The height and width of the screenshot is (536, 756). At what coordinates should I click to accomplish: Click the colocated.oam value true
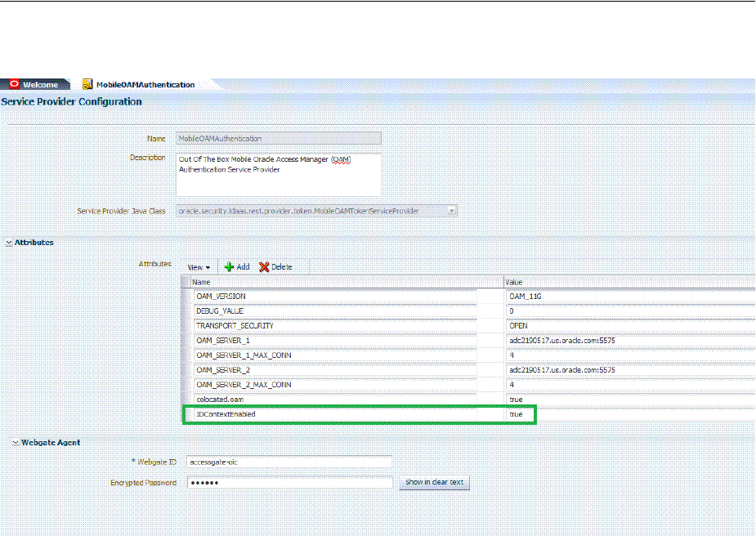pos(631,400)
